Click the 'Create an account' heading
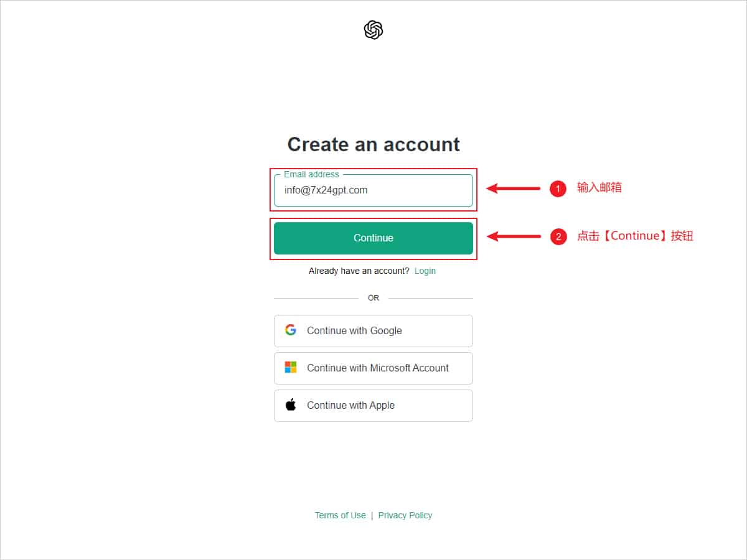 pyautogui.click(x=374, y=144)
